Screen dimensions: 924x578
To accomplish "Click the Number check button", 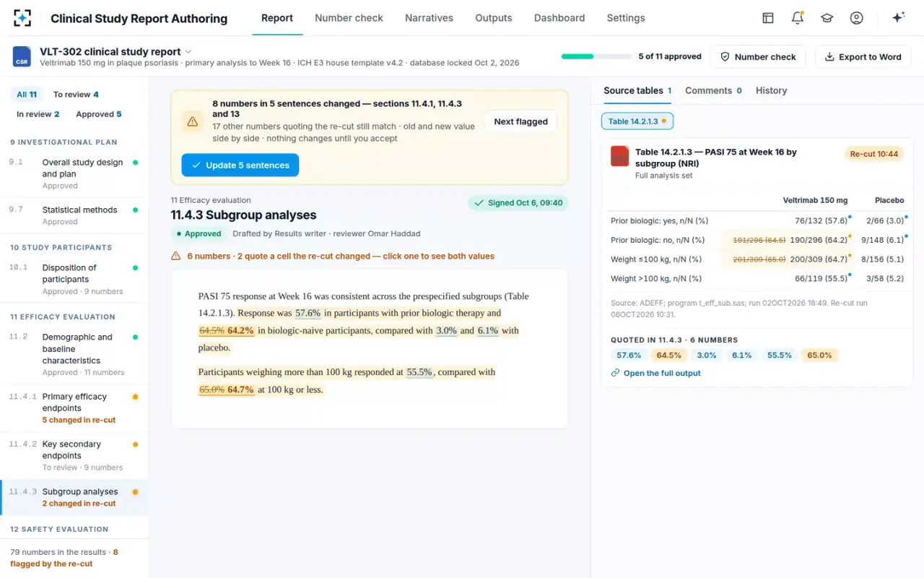I will pos(758,57).
